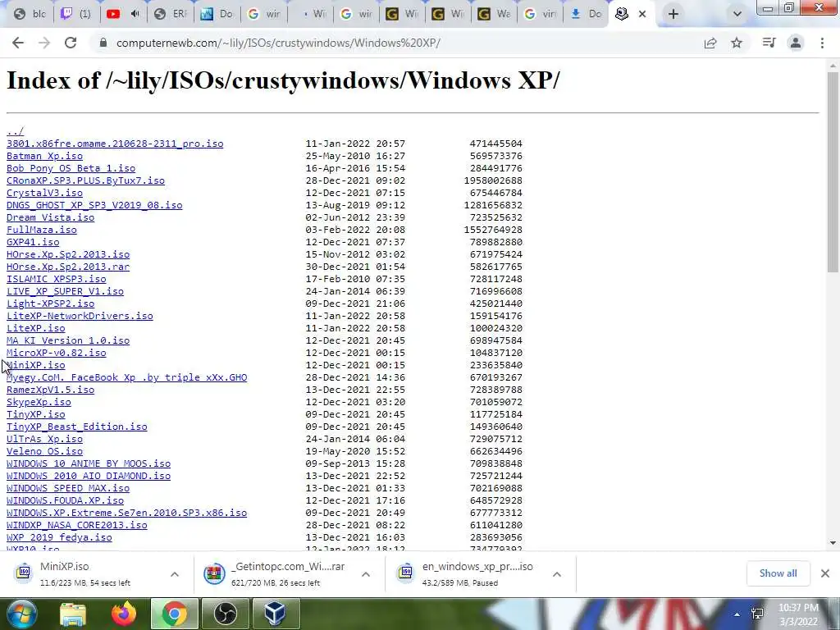Click the address bar URL field
This screenshot has width=840, height=630.
coord(396,43)
